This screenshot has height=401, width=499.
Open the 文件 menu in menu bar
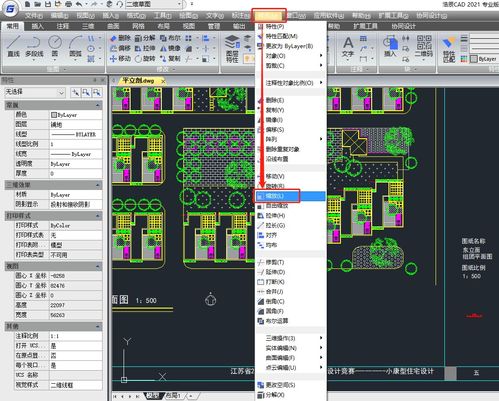coord(33,16)
